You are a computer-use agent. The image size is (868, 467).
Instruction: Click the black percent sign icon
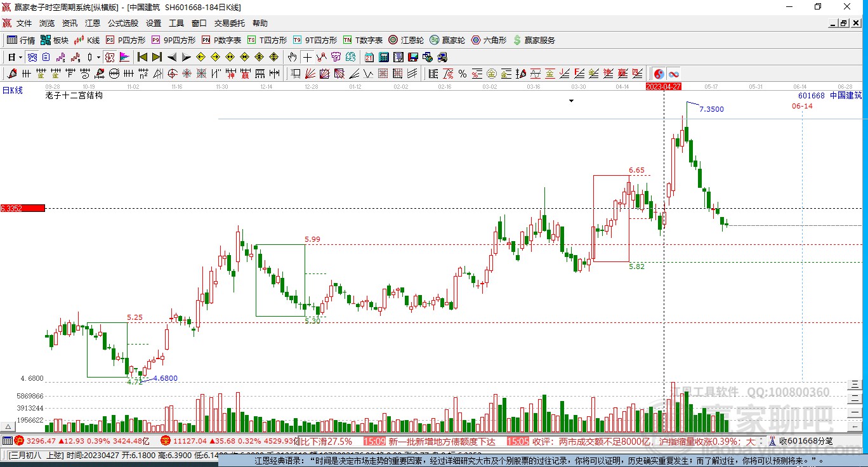[x=463, y=74]
